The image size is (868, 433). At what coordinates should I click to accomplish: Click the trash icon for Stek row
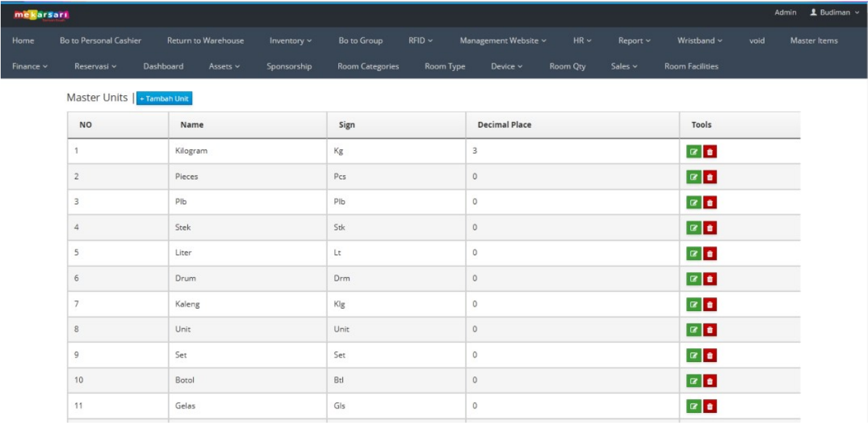coord(710,228)
